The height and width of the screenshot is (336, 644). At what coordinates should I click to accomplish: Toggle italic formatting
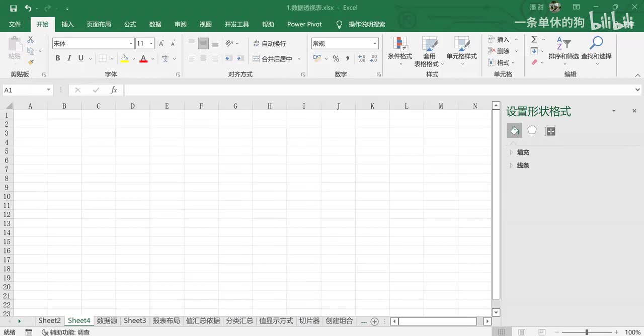[69, 58]
